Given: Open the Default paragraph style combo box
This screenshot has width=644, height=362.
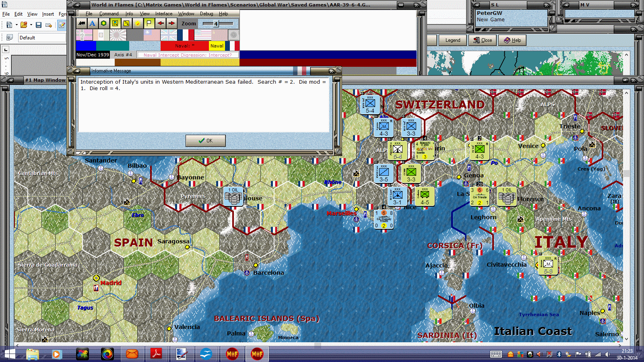Looking at the screenshot, I should point(42,38).
